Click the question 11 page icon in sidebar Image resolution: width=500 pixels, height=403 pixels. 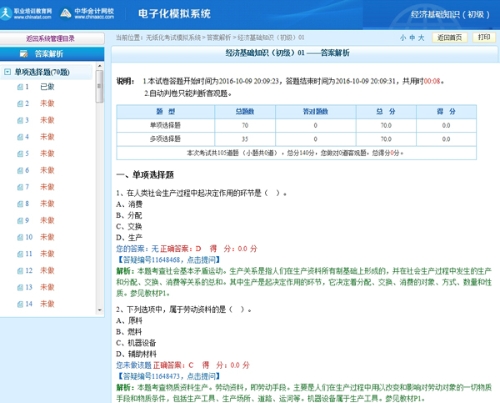(20, 254)
